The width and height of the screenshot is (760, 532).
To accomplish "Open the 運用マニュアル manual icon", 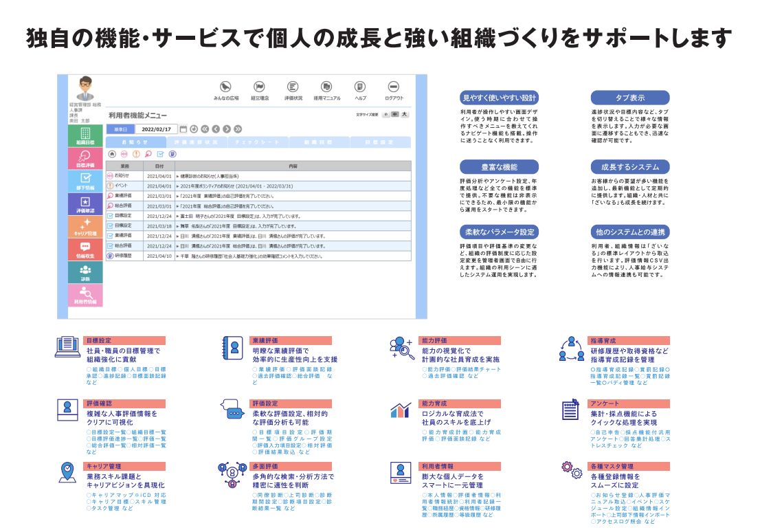I will [326, 87].
